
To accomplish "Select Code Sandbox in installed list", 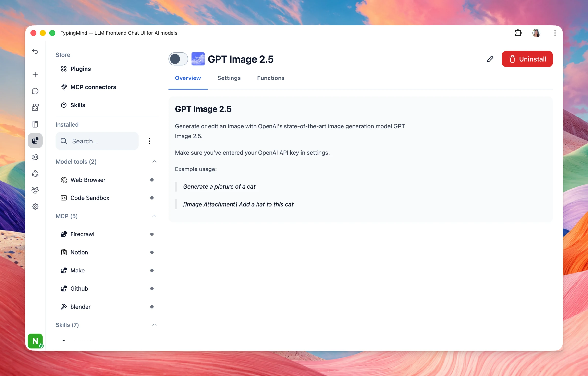I will (107, 198).
